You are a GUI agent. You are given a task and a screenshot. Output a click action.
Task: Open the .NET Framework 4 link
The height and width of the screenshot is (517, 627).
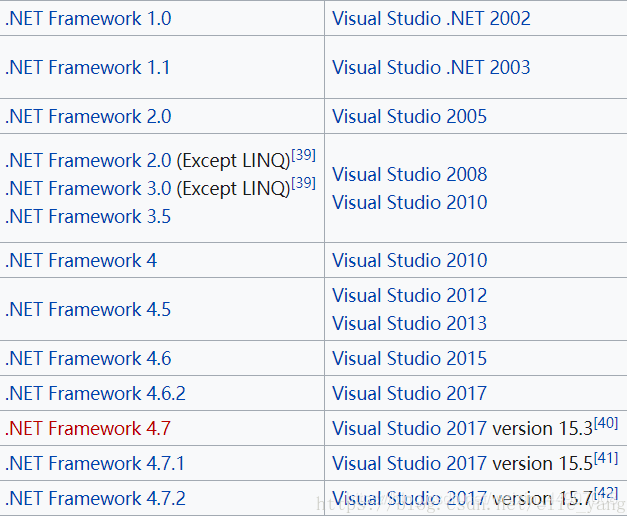(x=81, y=260)
